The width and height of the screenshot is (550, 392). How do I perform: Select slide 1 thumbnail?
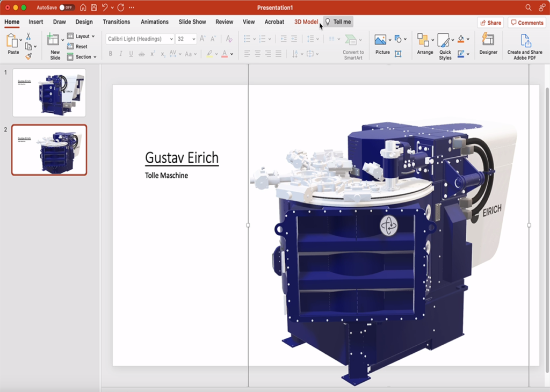pyautogui.click(x=49, y=92)
